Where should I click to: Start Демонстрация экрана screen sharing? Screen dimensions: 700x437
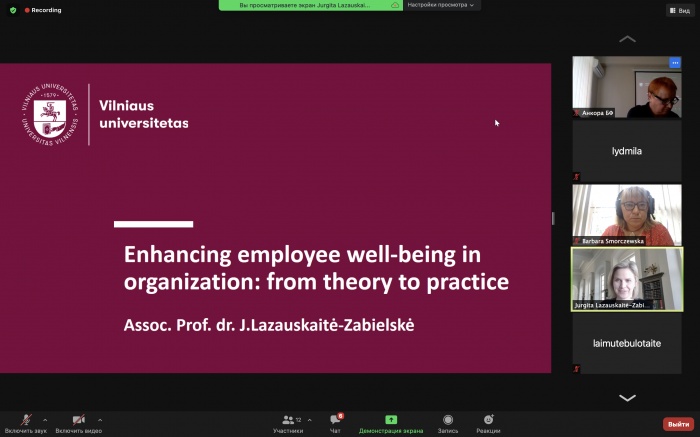pyautogui.click(x=391, y=420)
